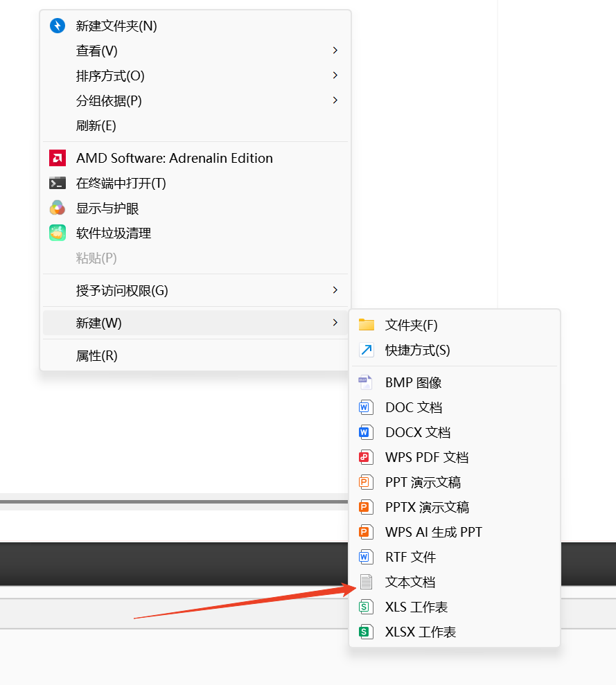Click the RTF 文件 document icon
Viewport: 616px width, 685px height.
pyautogui.click(x=366, y=557)
